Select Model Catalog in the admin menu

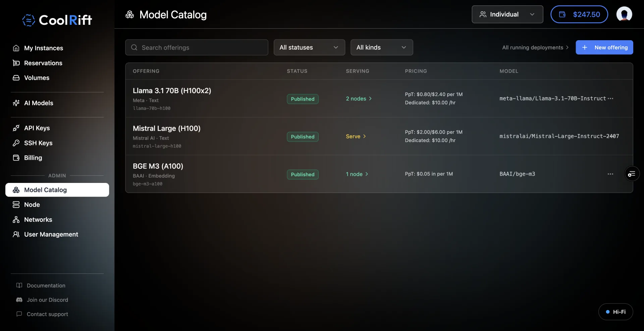click(57, 190)
